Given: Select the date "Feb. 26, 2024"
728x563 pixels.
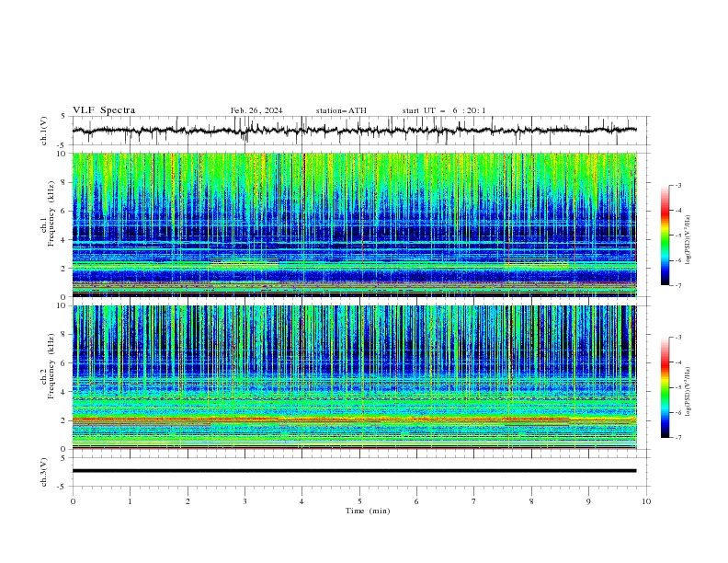Looking at the screenshot, I should pos(256,110).
